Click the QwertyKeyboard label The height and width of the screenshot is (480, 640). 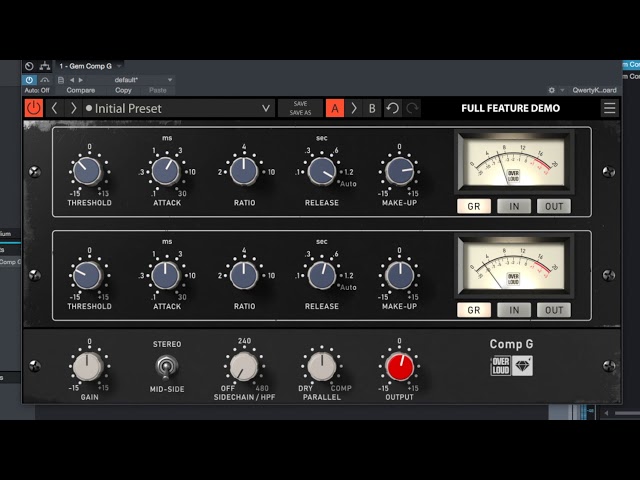tap(594, 90)
